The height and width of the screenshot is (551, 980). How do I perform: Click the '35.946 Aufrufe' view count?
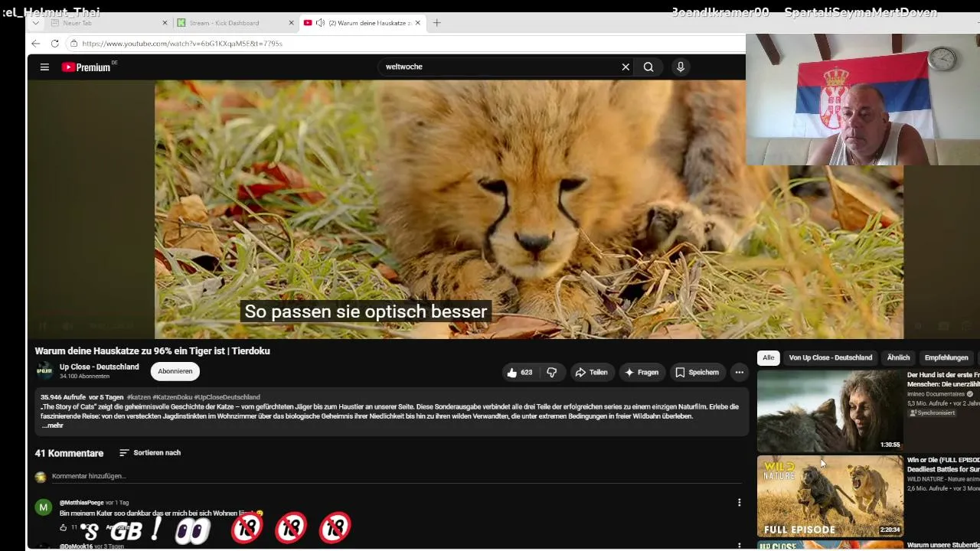tap(63, 397)
